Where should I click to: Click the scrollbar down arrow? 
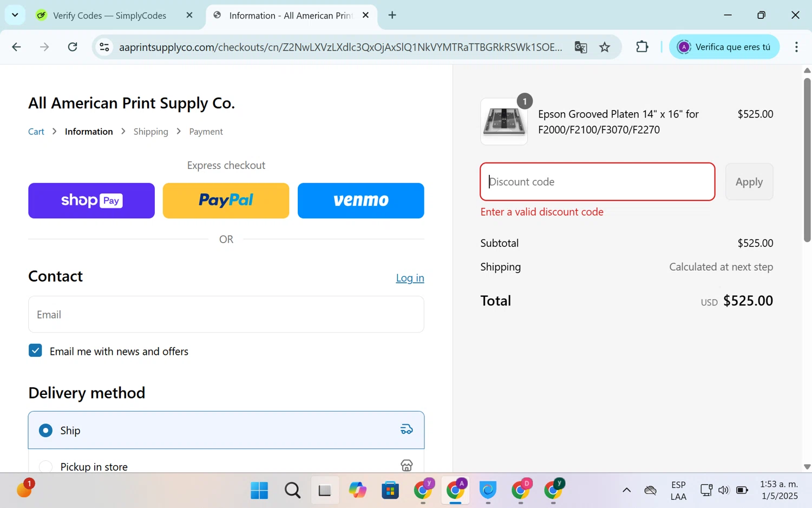tap(807, 466)
